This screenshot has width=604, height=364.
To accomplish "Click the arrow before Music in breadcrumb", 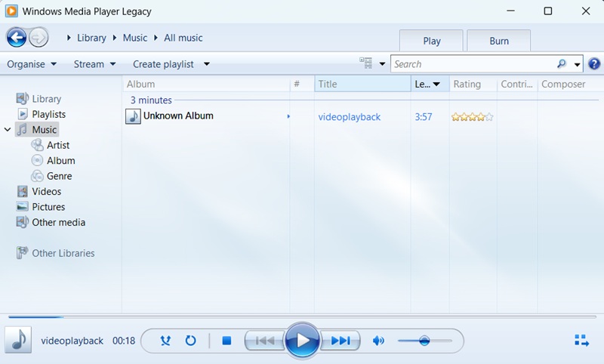I will click(115, 38).
